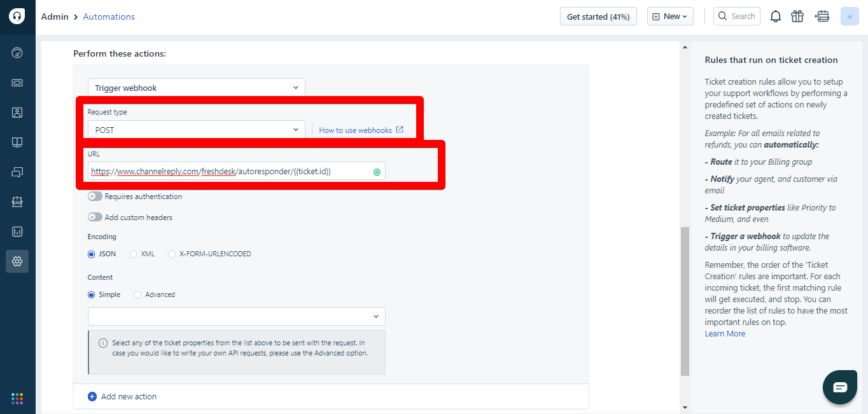The width and height of the screenshot is (868, 414).
Task: Open the Tickets icon in sidebar
Action: (x=17, y=83)
